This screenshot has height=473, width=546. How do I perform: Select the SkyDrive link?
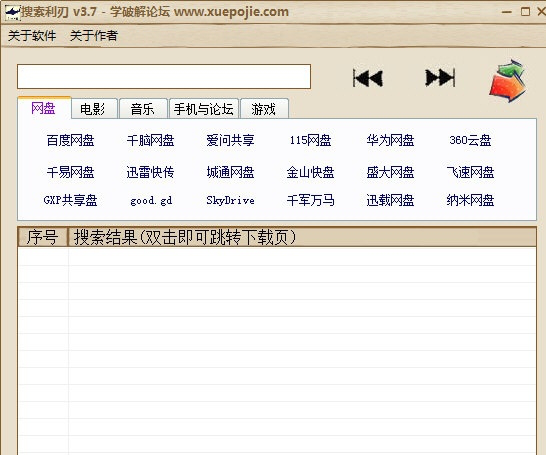[x=230, y=200]
